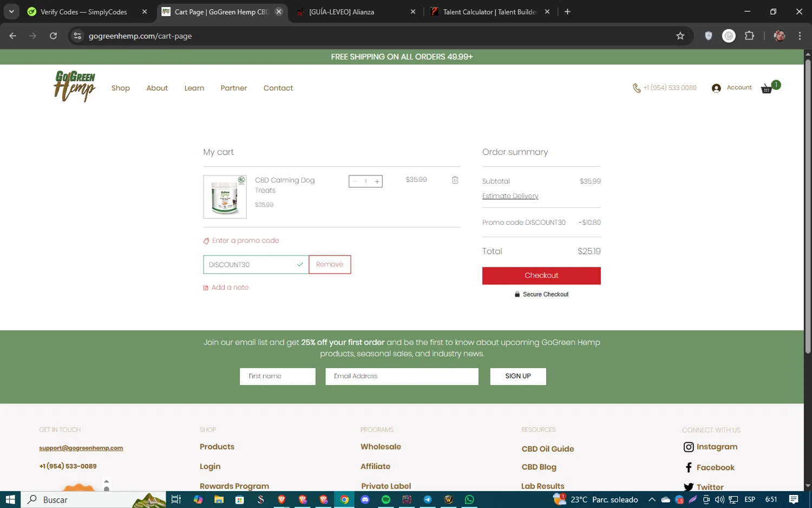
Task: Expand the tab search dropdown
Action: click(x=11, y=11)
